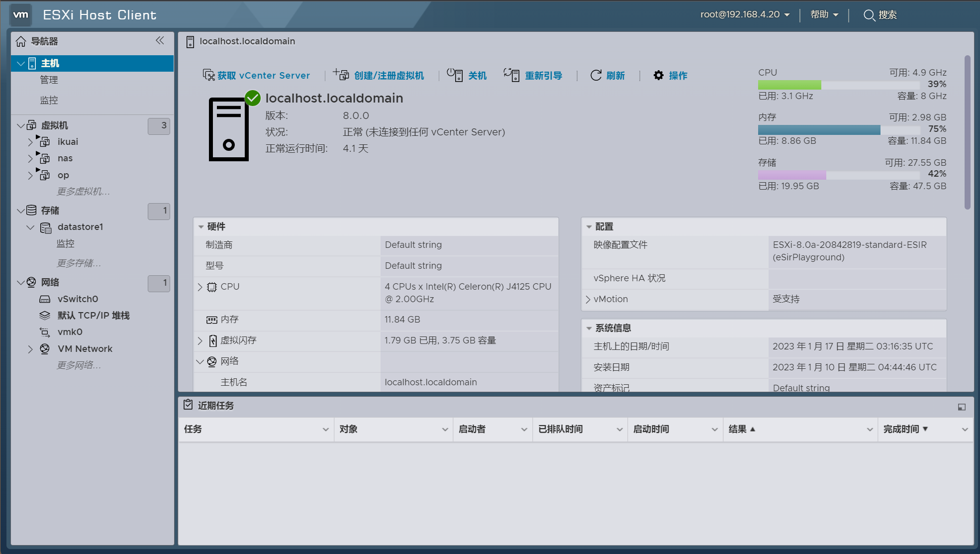Open Monitor (监控) under Host
Viewport: 980px width, 554px height.
click(49, 100)
